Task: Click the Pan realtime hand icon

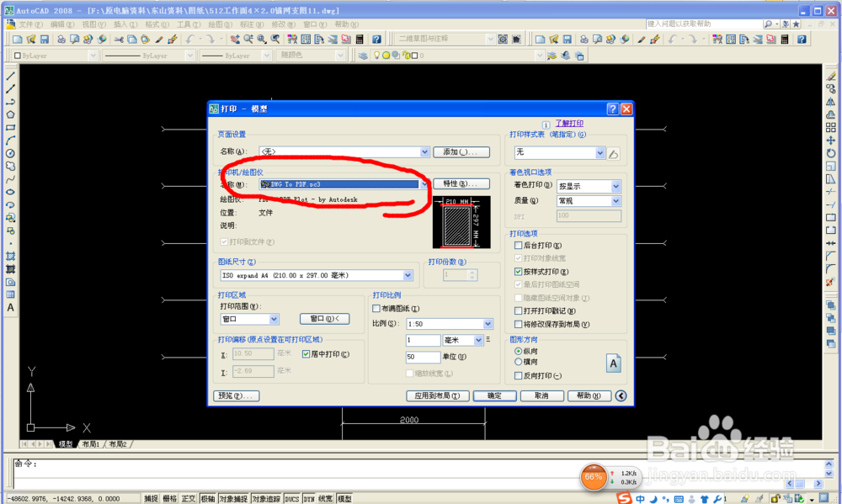Action: pyautogui.click(x=235, y=40)
